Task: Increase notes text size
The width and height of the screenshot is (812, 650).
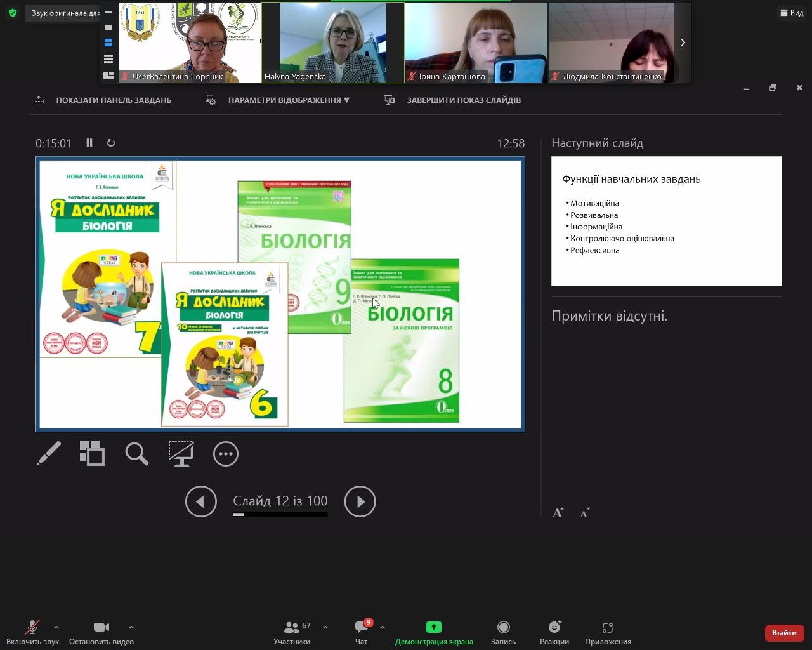Action: point(558,513)
